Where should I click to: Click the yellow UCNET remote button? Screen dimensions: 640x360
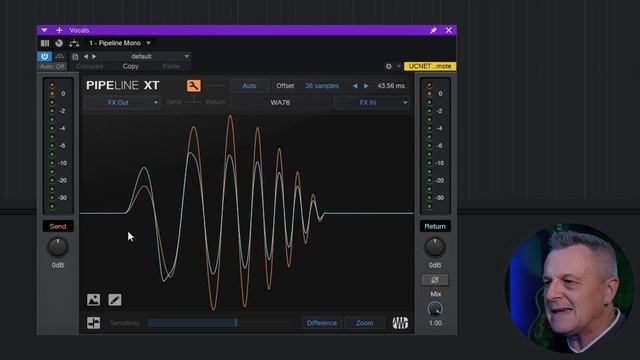coord(430,66)
